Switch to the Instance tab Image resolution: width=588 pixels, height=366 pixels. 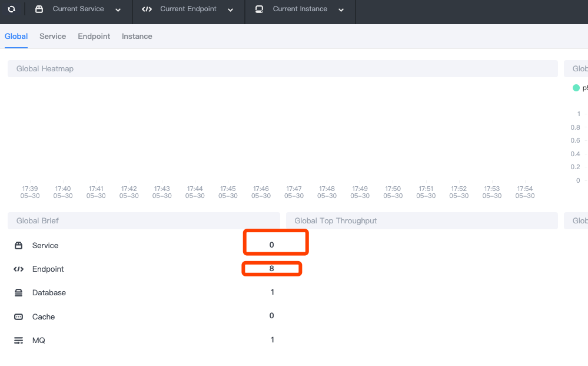pyautogui.click(x=137, y=37)
